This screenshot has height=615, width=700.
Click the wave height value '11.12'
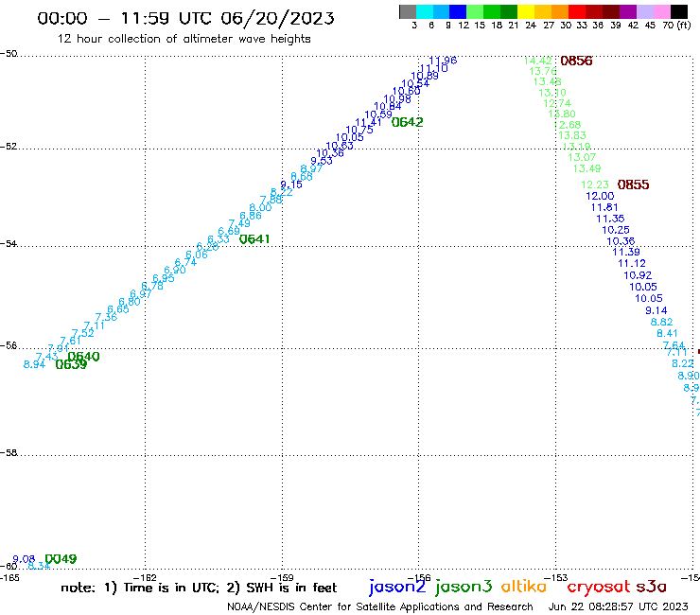tap(632, 264)
